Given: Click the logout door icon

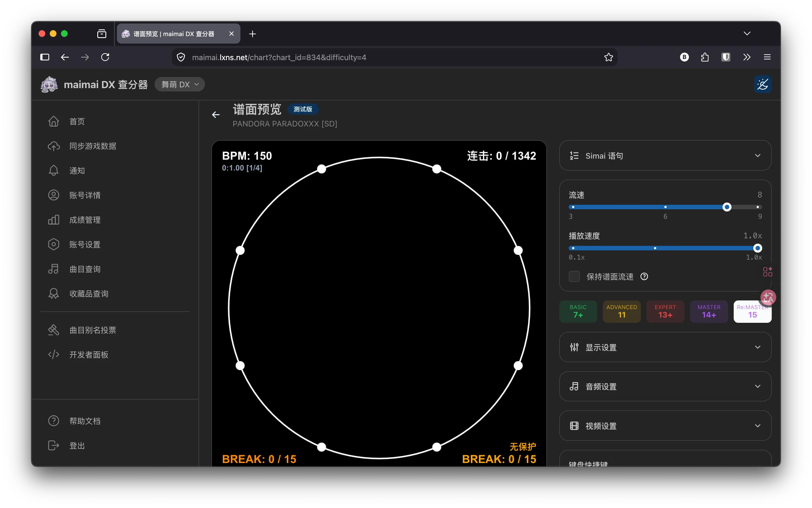Looking at the screenshot, I should (54, 446).
